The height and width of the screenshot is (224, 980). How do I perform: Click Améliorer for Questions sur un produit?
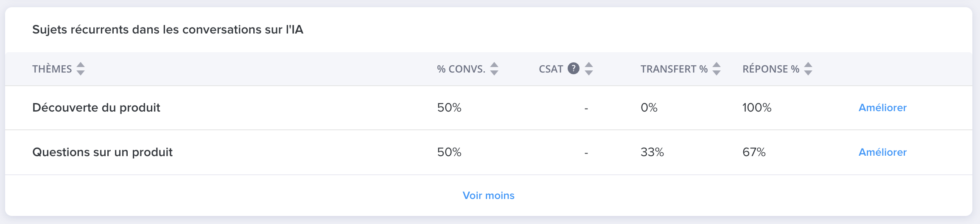[882, 152]
